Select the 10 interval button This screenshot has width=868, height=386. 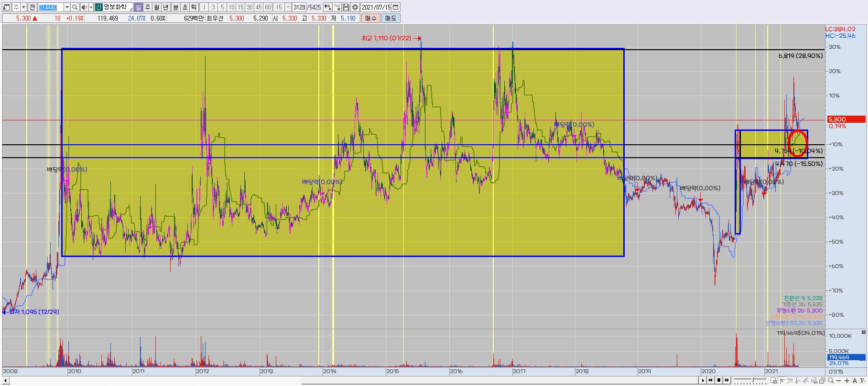pyautogui.click(x=231, y=7)
